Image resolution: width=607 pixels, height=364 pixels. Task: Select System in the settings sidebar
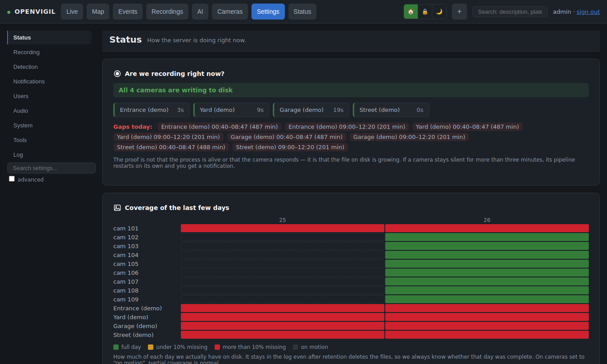(x=49, y=126)
